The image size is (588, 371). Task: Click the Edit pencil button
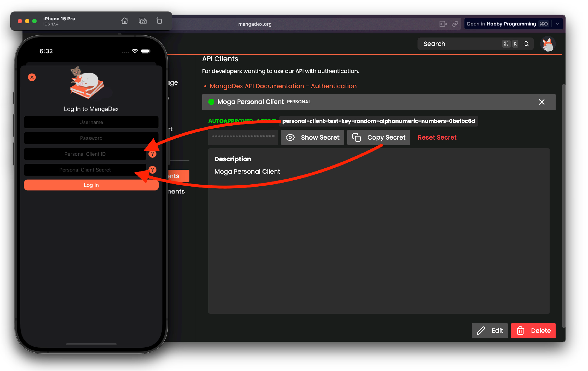click(490, 331)
